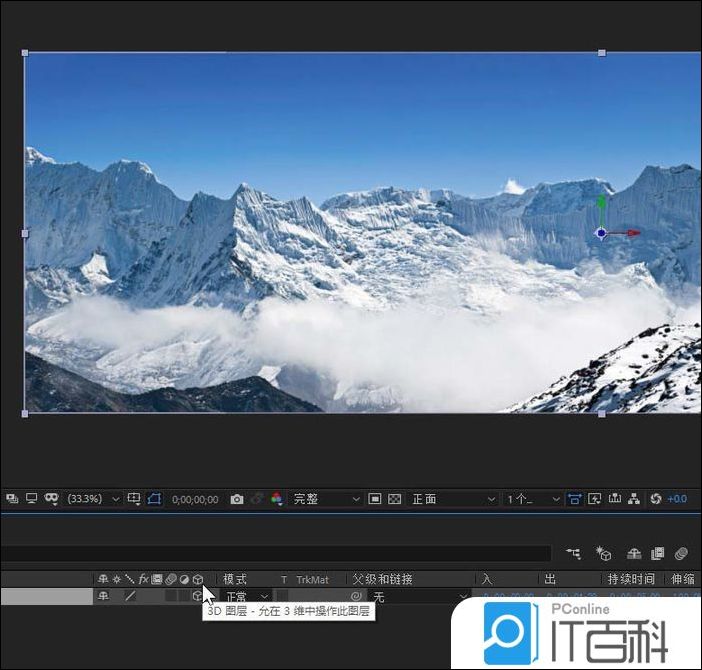This screenshot has height=670, width=702.
Task: Enable Motion Blur for the composition icon
Action: click(x=681, y=554)
